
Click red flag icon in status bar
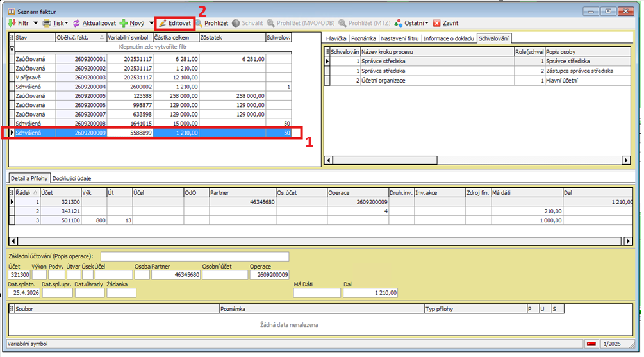591,345
